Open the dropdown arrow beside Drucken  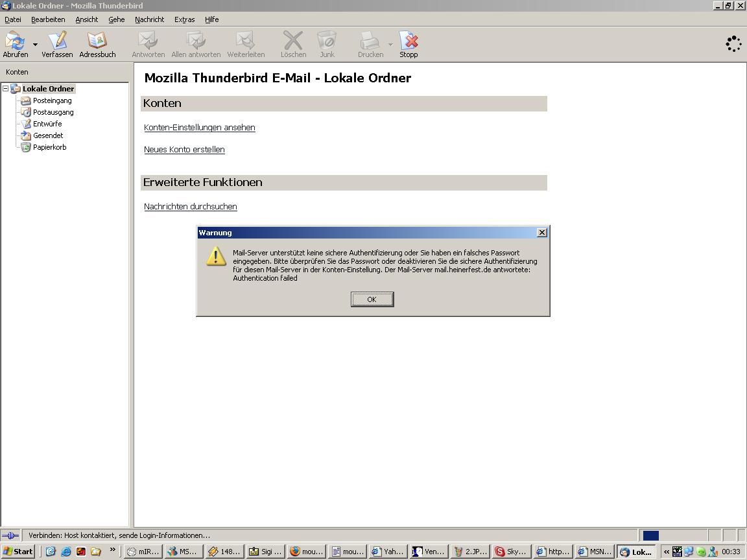(390, 45)
